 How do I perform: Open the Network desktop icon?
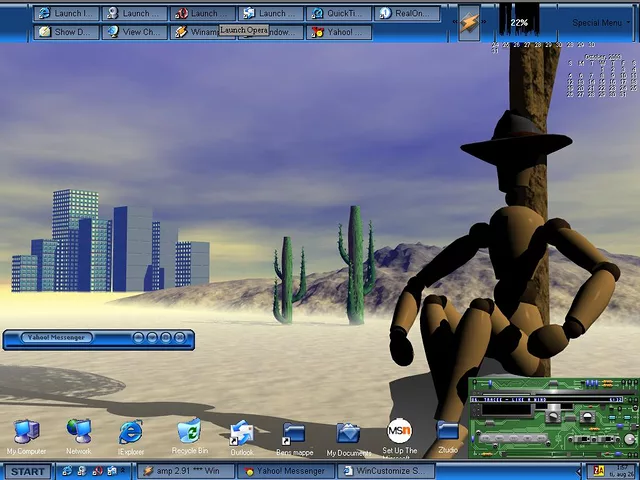click(x=78, y=432)
